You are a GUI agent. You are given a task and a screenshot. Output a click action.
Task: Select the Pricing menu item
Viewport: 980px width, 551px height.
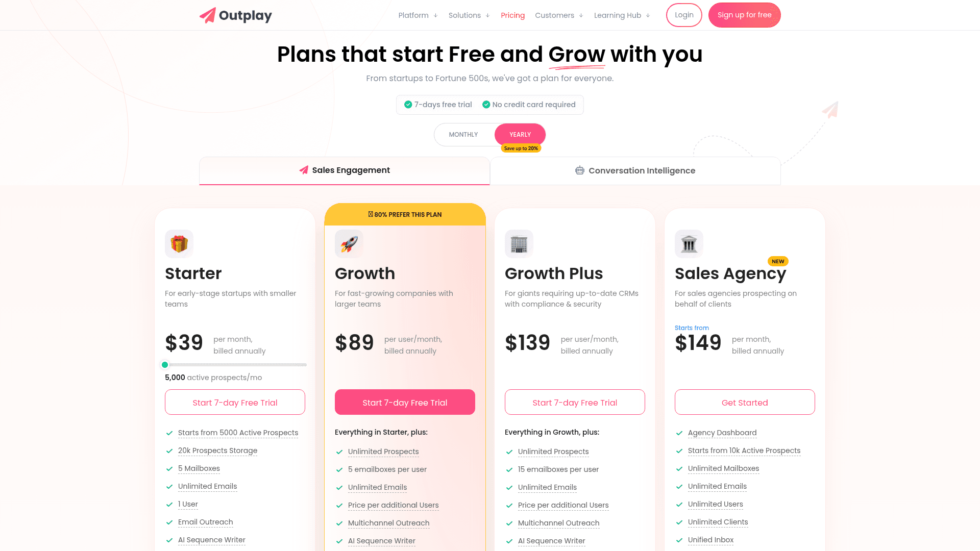[513, 15]
